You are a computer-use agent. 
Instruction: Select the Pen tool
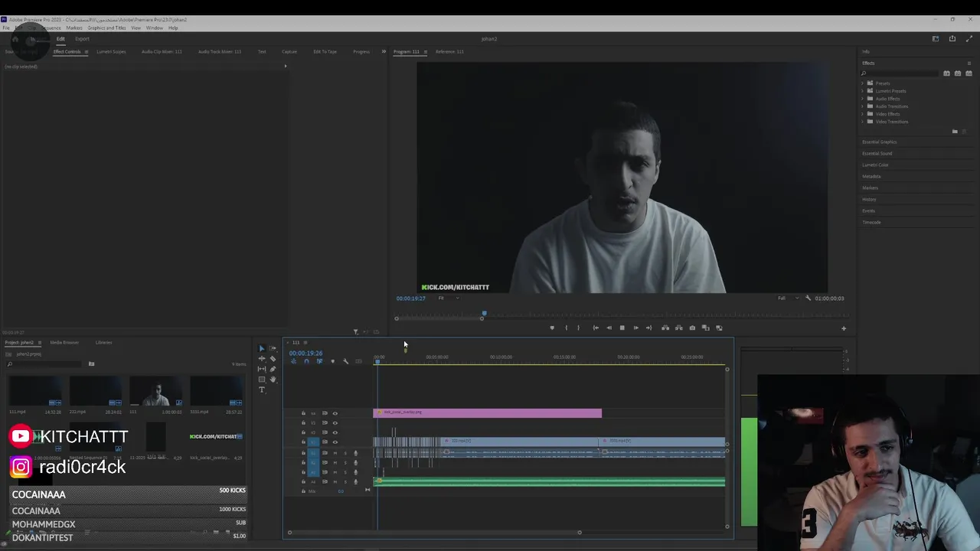click(273, 369)
